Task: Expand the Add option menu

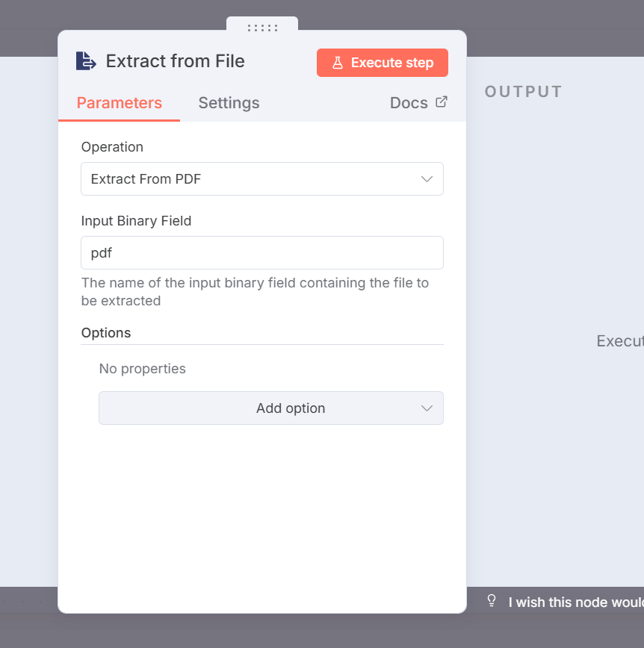Action: (270, 408)
